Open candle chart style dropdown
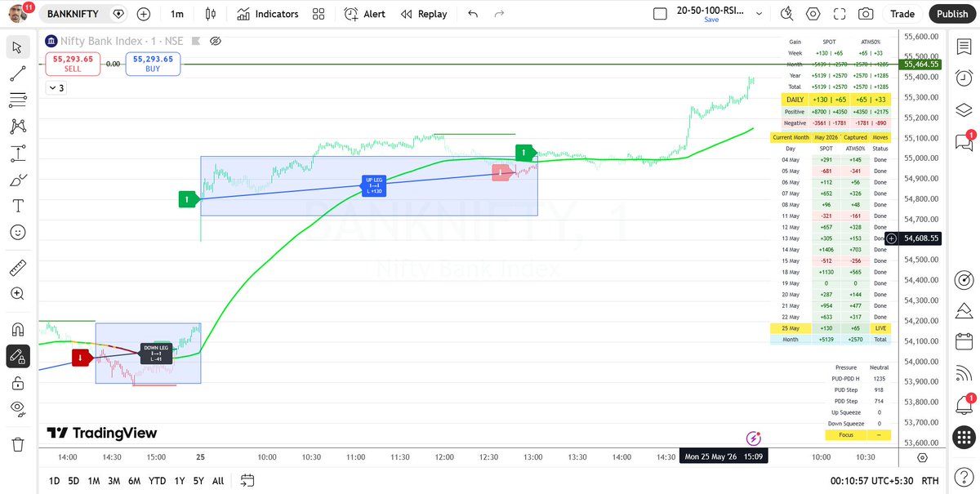The image size is (980, 494). 211,14
